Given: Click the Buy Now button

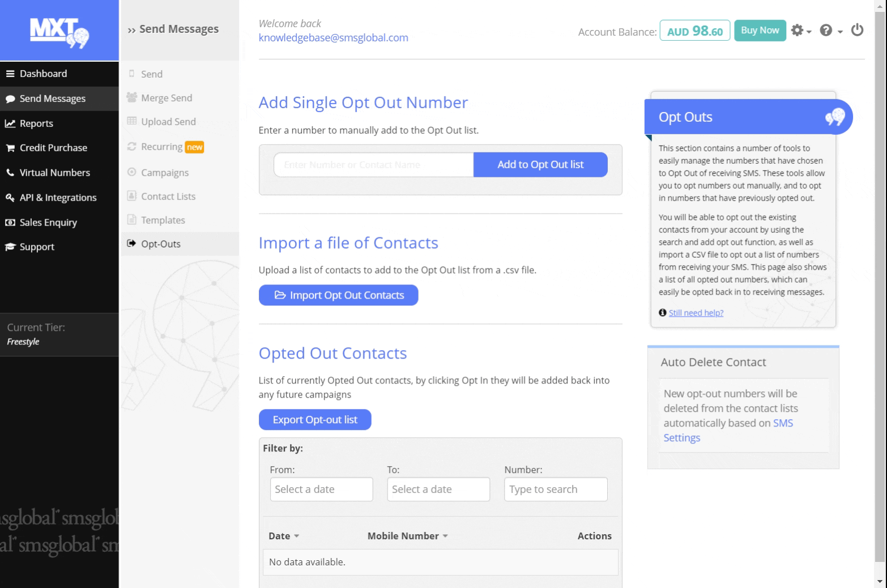Looking at the screenshot, I should 760,31.
